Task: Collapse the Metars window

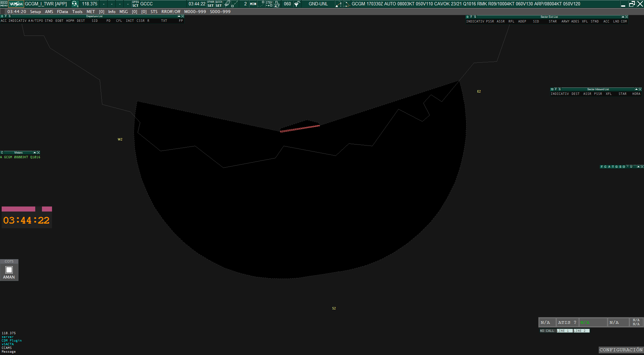Action: click(x=35, y=153)
